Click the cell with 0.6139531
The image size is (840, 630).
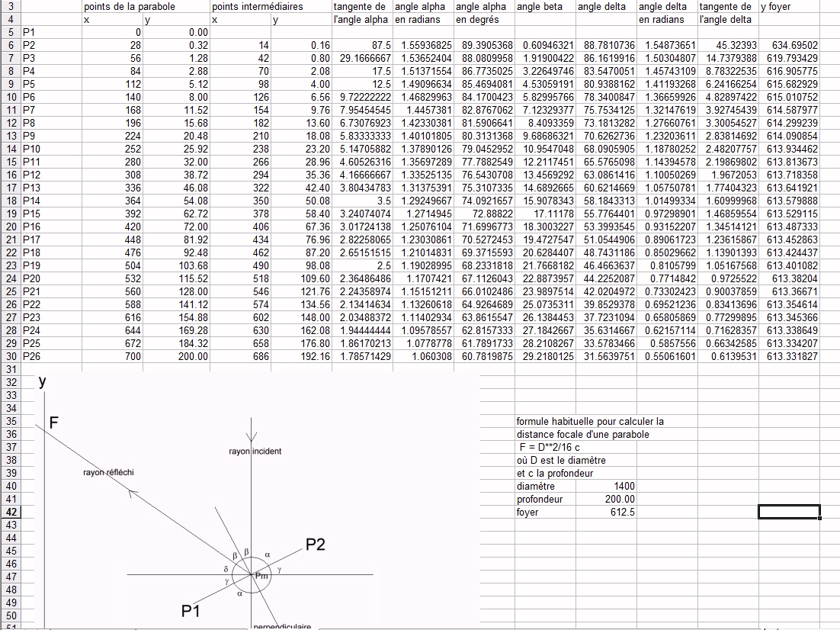(x=729, y=356)
